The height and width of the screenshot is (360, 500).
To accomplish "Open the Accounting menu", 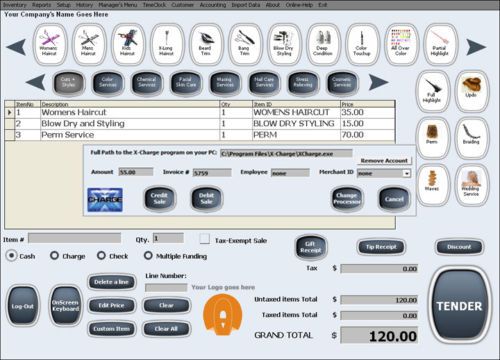I will 213,5.
